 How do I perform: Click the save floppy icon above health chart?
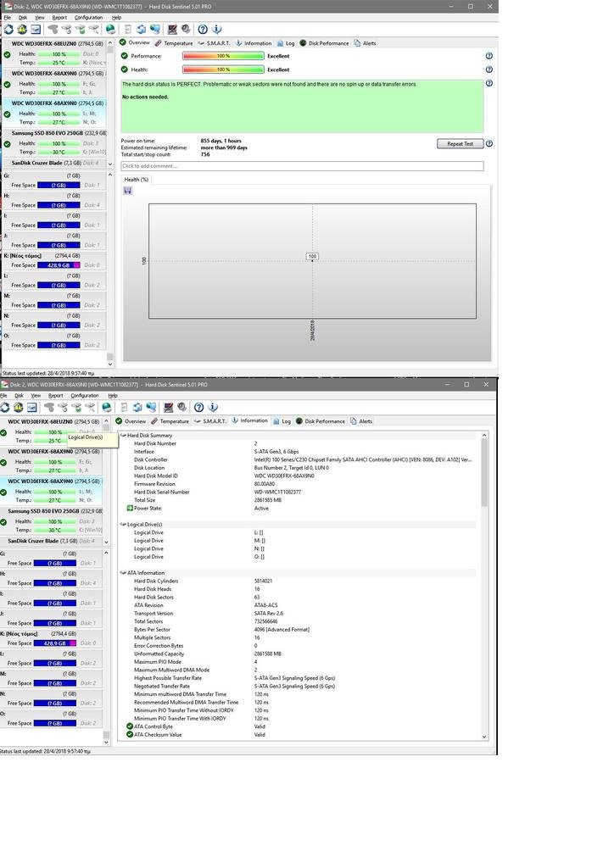pyautogui.click(x=128, y=191)
